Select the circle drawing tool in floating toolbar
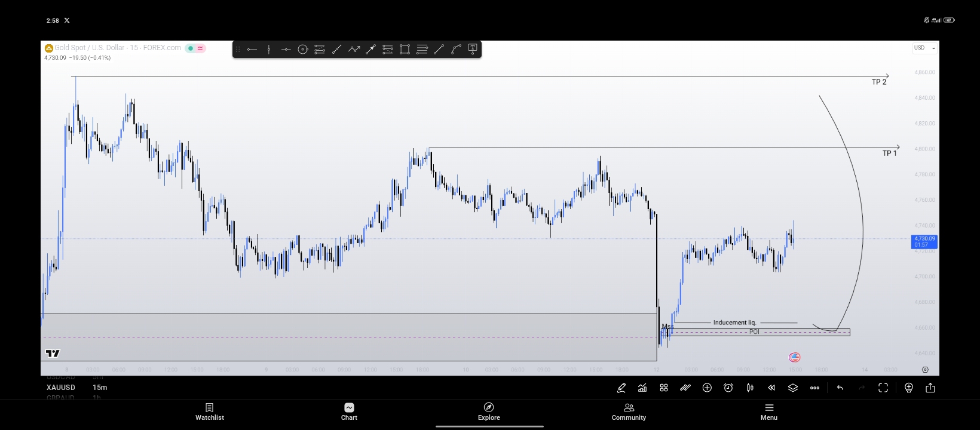Image resolution: width=980 pixels, height=430 pixels. pyautogui.click(x=303, y=49)
